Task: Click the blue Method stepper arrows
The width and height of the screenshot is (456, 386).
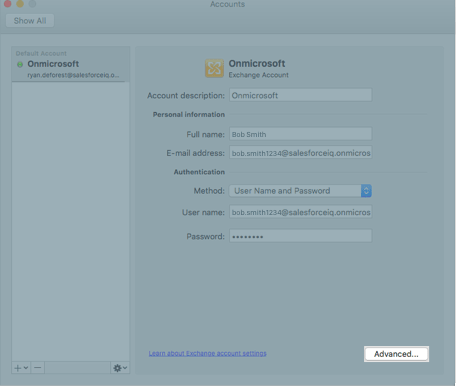Action: 366,191
